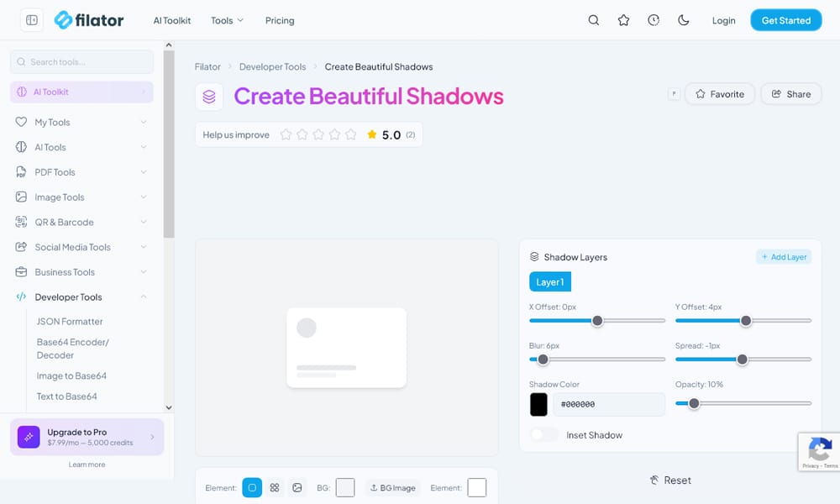Open the Tools dropdown in the navbar
Image resolution: width=840 pixels, height=504 pixels.
pyautogui.click(x=227, y=20)
